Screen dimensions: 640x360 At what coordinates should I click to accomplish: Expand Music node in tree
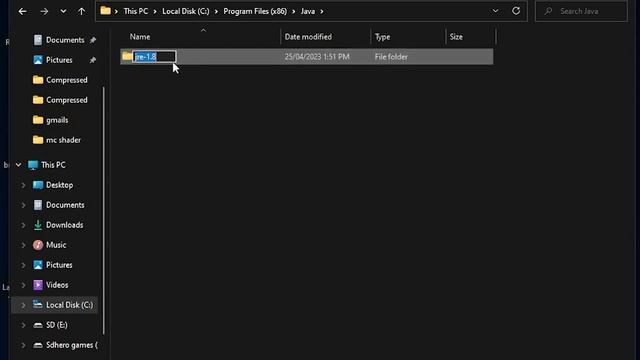click(x=23, y=245)
